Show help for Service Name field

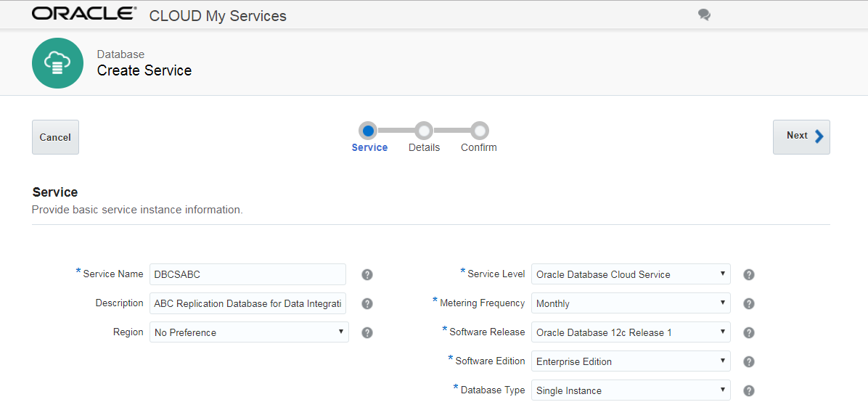click(367, 274)
